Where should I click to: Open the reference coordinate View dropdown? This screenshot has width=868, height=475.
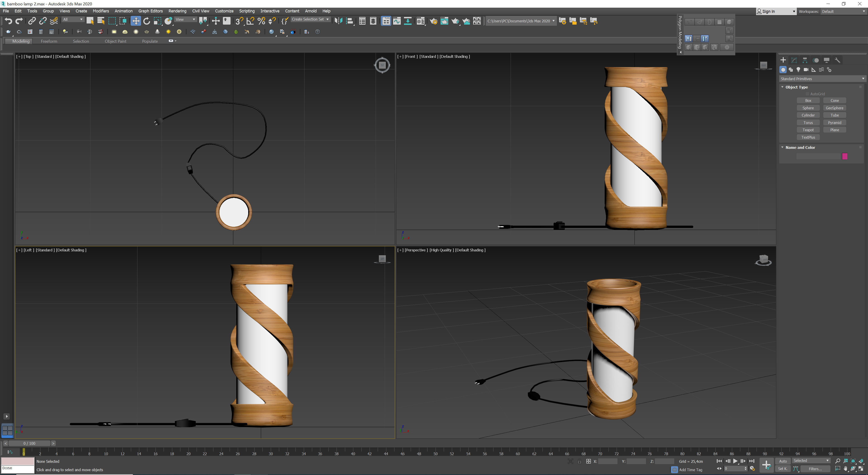tap(185, 19)
